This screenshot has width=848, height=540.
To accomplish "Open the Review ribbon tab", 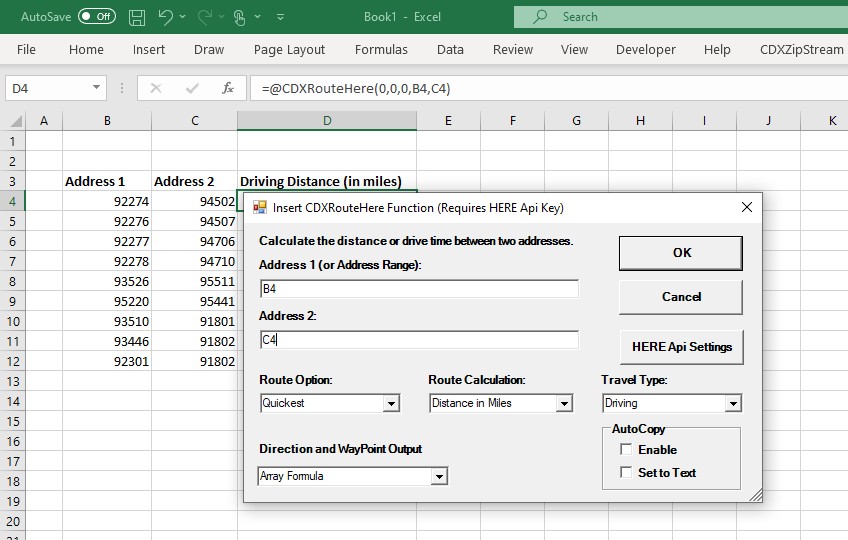I will click(x=513, y=50).
